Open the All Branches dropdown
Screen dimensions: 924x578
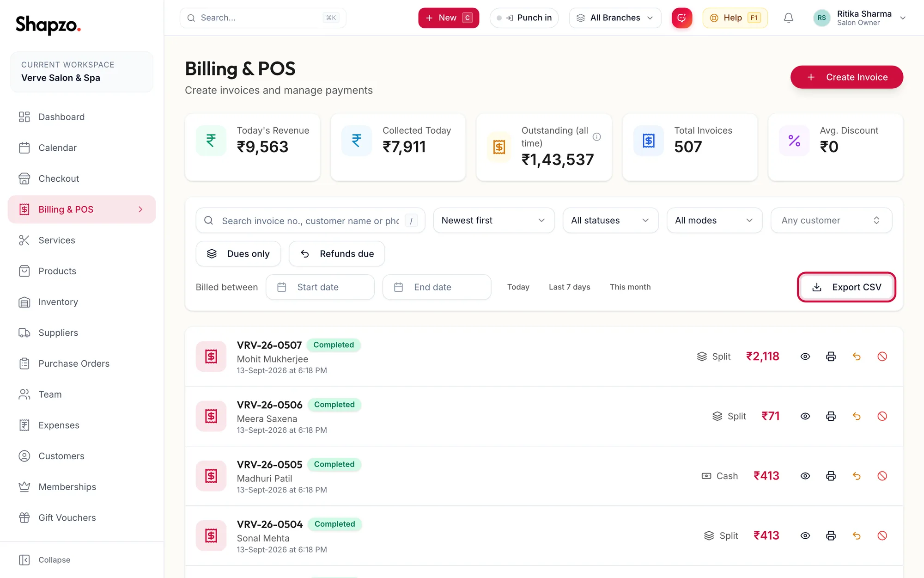coord(615,18)
